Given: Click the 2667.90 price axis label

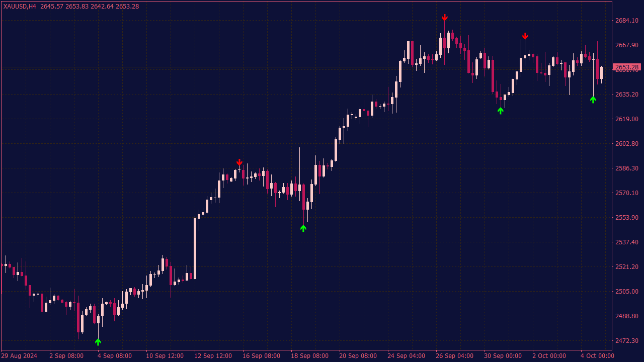Looking at the screenshot, I should (627, 45).
